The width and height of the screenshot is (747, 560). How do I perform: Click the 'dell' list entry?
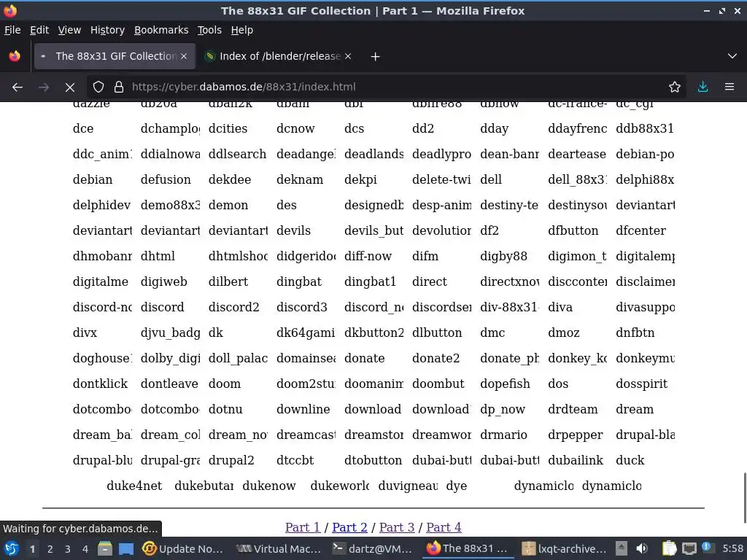491,179
